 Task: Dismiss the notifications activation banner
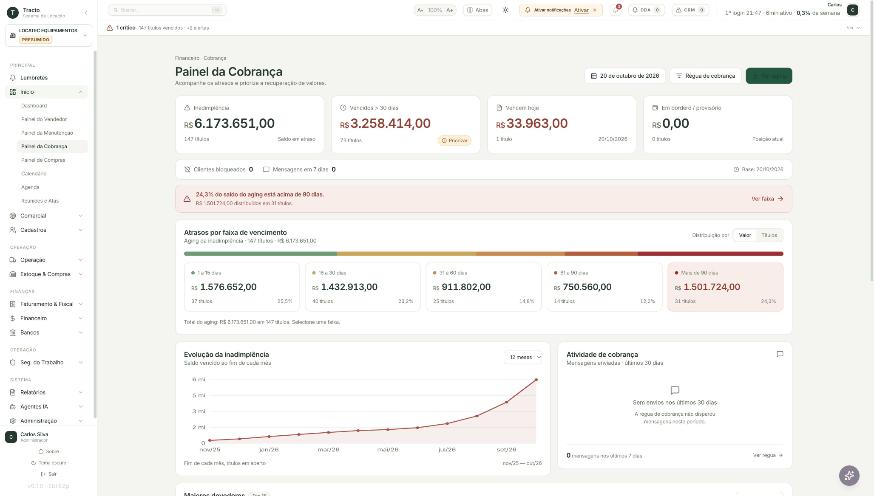[x=595, y=10]
